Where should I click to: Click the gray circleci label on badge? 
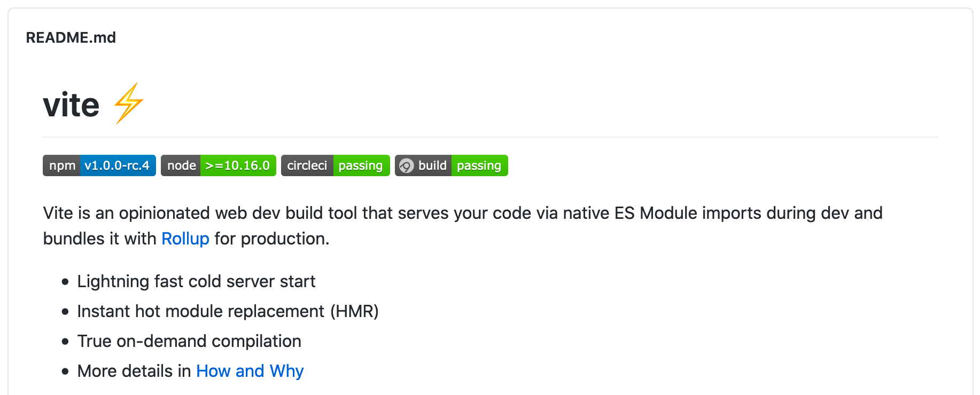coord(307,165)
